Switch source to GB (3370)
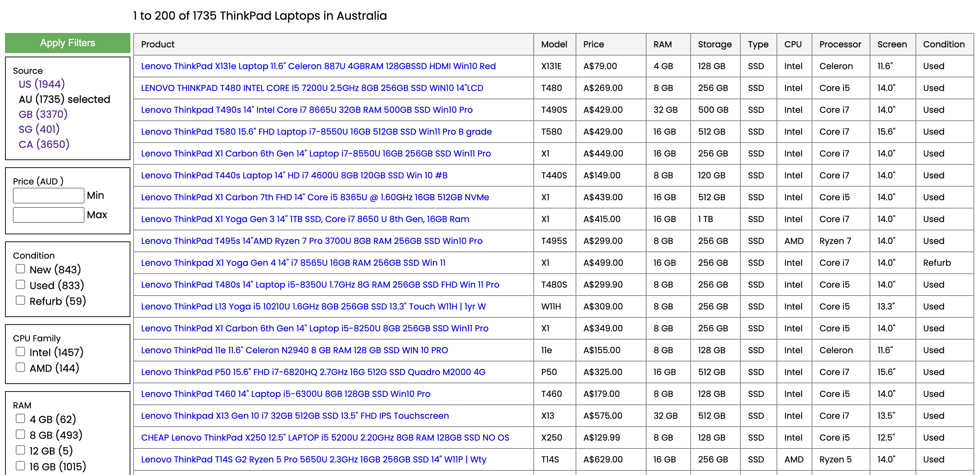The width and height of the screenshot is (980, 475). pos(43,114)
